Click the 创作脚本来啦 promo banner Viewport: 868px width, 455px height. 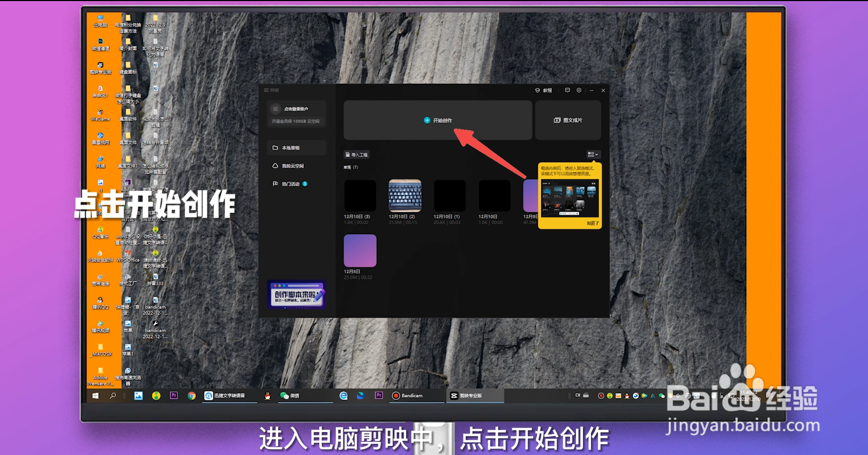297,295
